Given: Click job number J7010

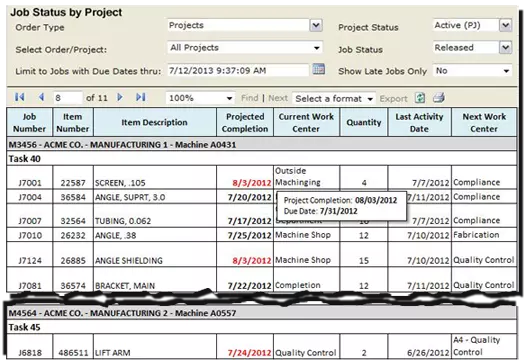Looking at the screenshot, I should click(x=30, y=236).
